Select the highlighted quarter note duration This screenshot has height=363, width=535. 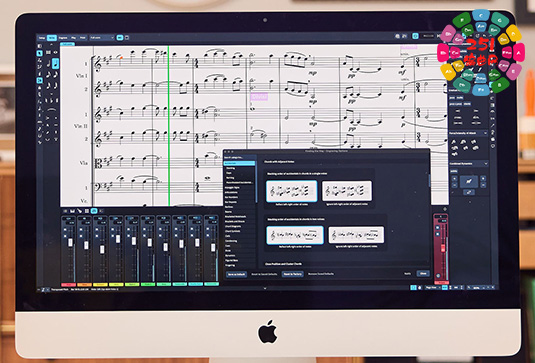[x=55, y=63]
